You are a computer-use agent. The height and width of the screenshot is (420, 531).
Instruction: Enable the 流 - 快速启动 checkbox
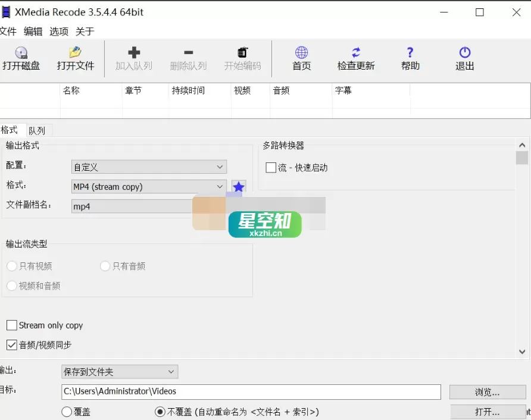pos(271,167)
